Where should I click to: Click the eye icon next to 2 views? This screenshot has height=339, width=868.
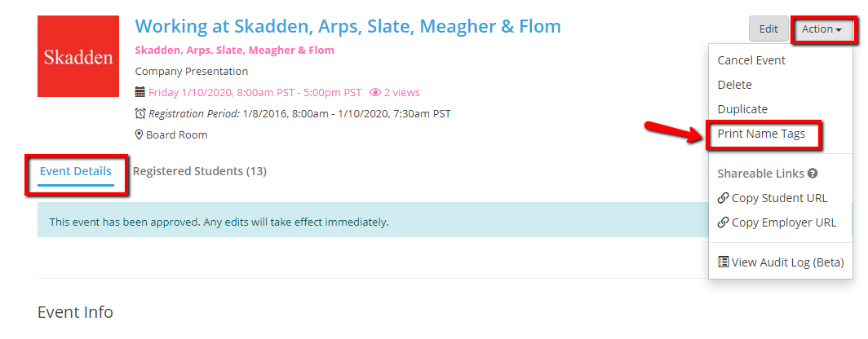click(375, 93)
